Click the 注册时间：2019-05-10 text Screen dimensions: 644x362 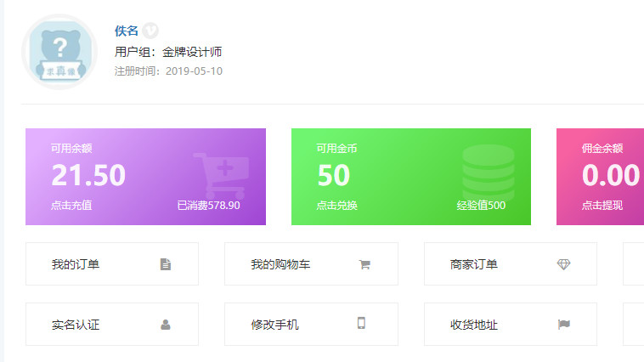(x=168, y=71)
